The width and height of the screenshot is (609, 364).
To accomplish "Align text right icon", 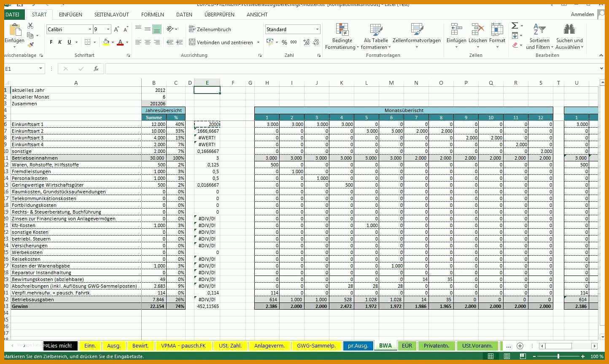I will coord(157,42).
